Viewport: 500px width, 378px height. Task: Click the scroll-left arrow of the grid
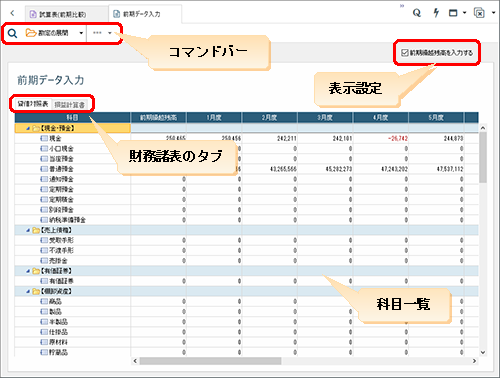(135, 361)
